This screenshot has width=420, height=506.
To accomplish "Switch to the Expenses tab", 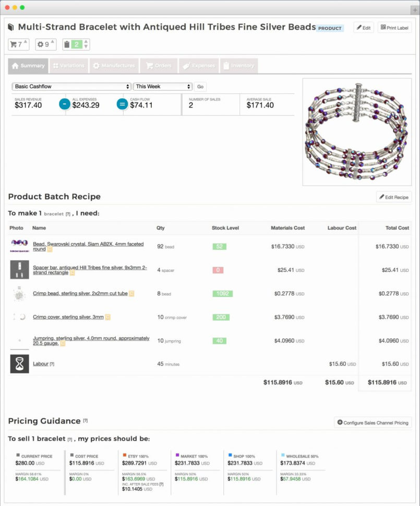I will click(x=199, y=66).
